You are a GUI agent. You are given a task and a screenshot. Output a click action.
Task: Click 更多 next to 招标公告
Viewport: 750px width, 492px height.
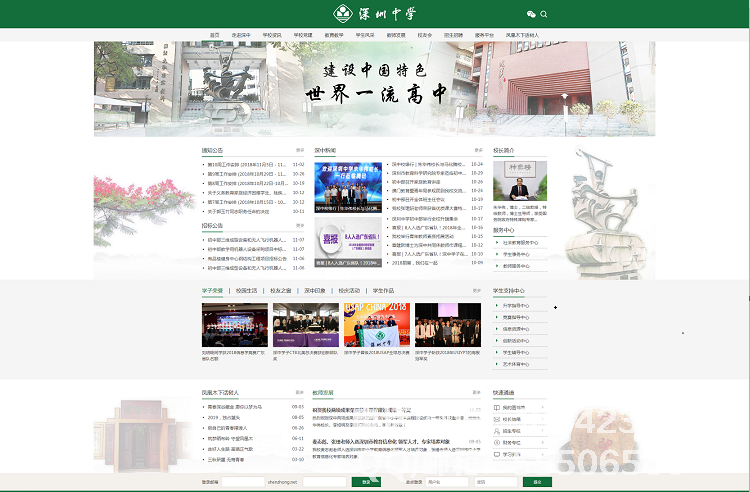click(300, 225)
